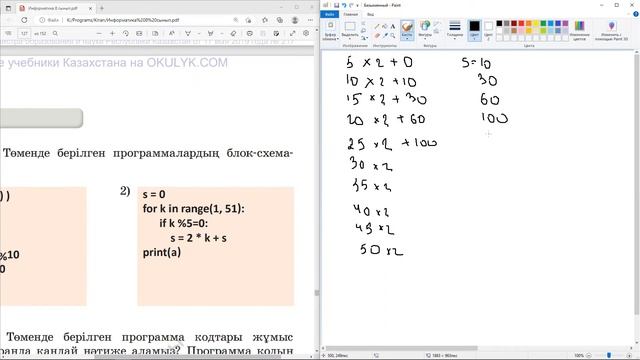This screenshot has width=640, height=360.
Task: Pick the yellow color swatch
Action: tap(536, 23)
